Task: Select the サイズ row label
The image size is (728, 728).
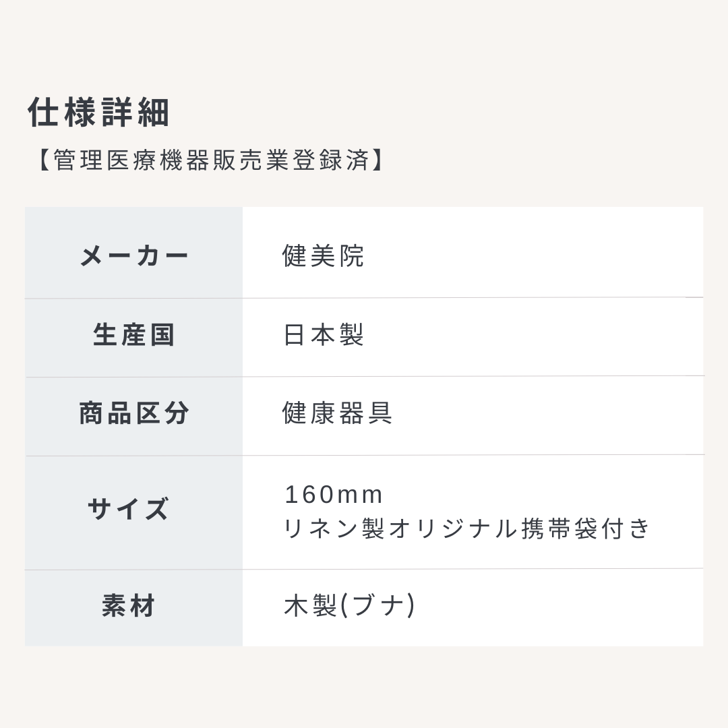Action: tap(128, 509)
